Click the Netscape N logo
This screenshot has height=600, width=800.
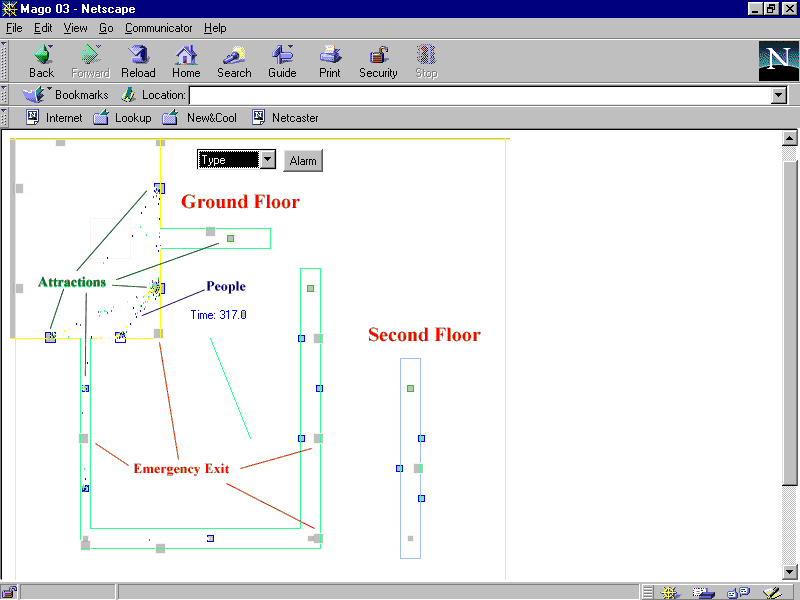[779, 61]
